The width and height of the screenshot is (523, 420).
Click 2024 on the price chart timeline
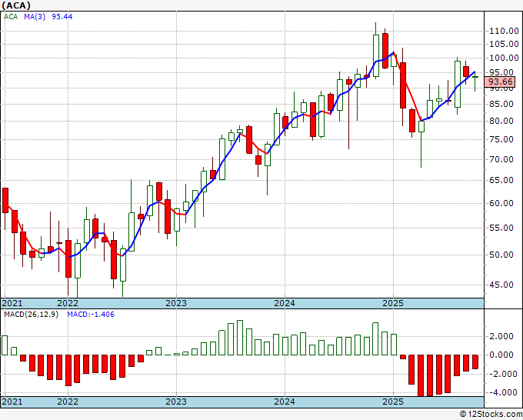pos(285,303)
